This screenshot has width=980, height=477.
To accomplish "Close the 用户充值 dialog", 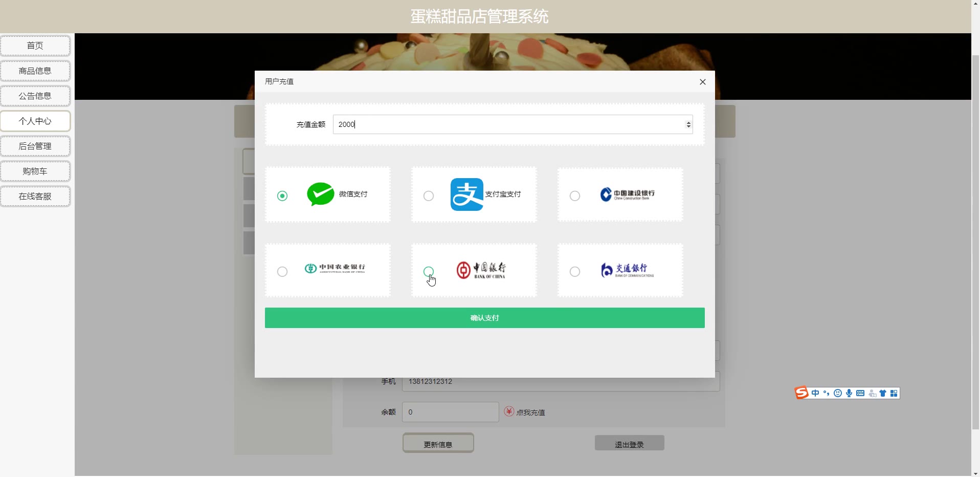I will click(x=703, y=82).
